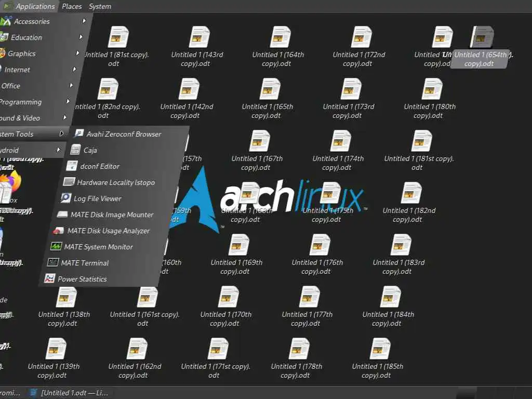Expand the Sound & Video submenu arrow

pos(65,118)
